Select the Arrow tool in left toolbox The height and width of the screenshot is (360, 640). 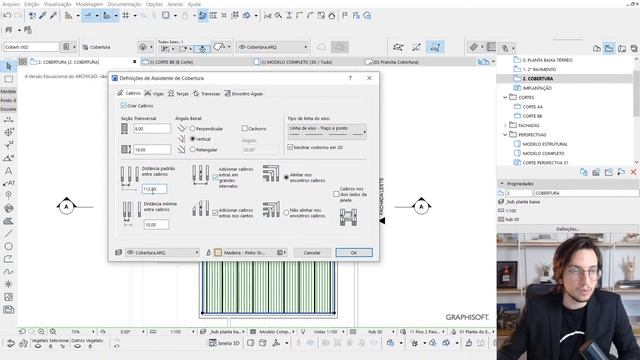tap(8, 66)
